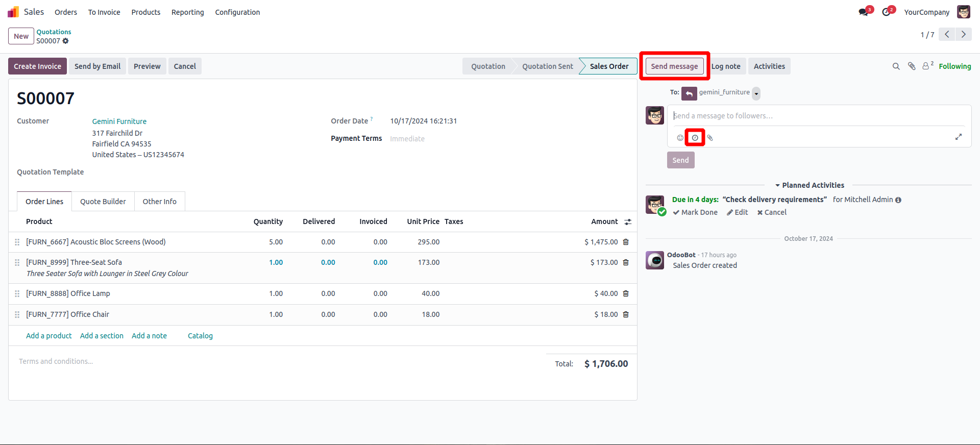Click Send by Email

(97, 66)
